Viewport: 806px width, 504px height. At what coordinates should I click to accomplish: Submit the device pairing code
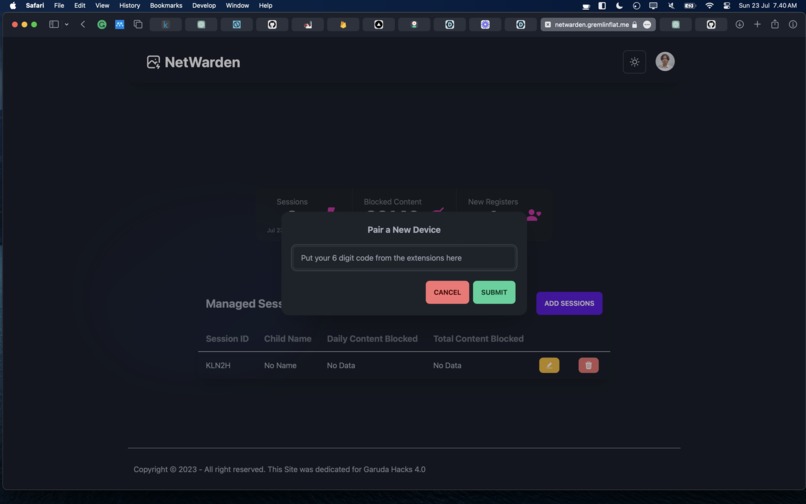click(x=494, y=292)
